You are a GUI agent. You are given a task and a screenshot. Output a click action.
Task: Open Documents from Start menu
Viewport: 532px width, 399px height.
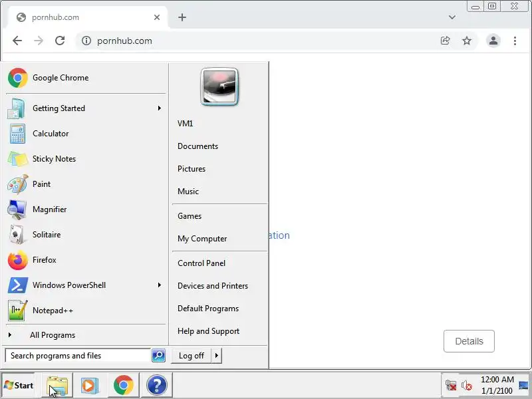(x=198, y=146)
